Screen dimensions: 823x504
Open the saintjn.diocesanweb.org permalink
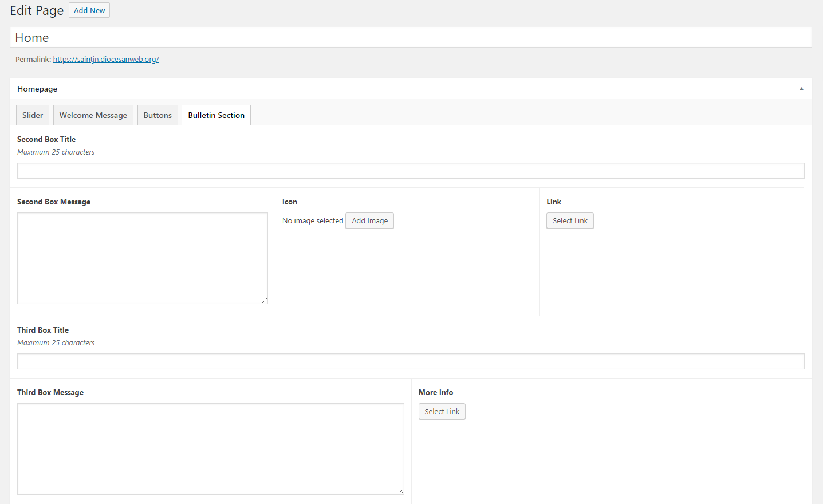pos(106,59)
